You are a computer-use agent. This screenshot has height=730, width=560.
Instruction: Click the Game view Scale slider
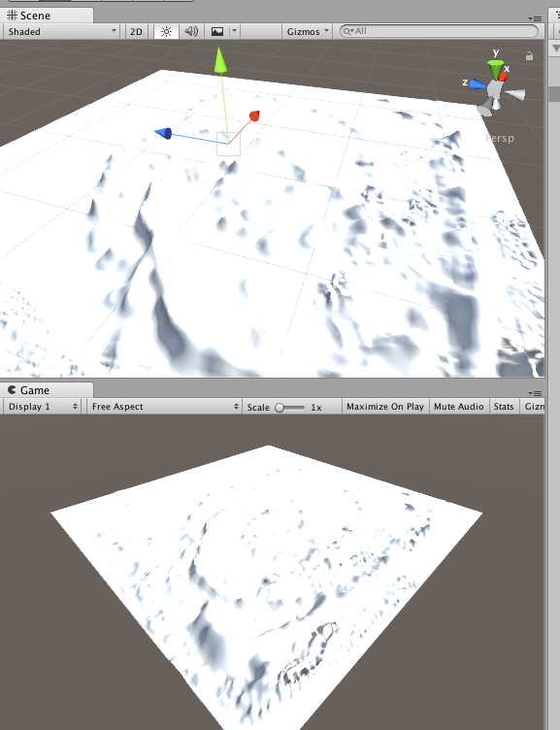[289, 408]
